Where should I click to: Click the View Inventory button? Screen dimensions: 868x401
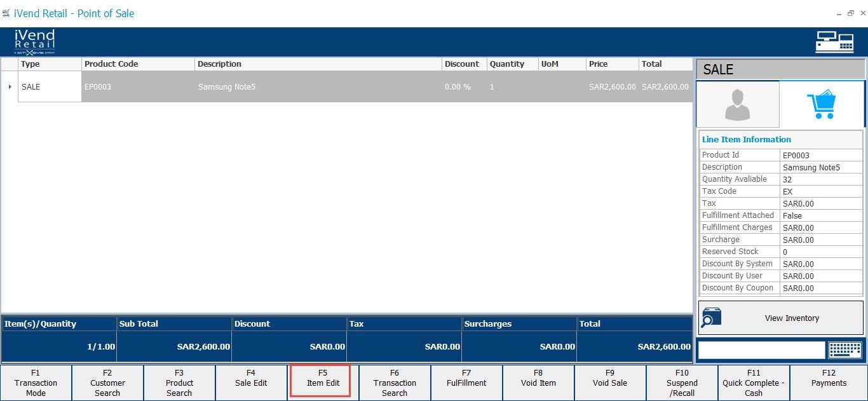pos(781,318)
